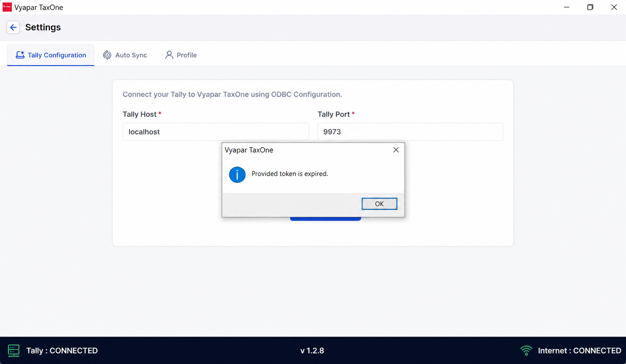Click the Tally Configuration tab icon
Screen dimensions: 626x364
(x=20, y=55)
